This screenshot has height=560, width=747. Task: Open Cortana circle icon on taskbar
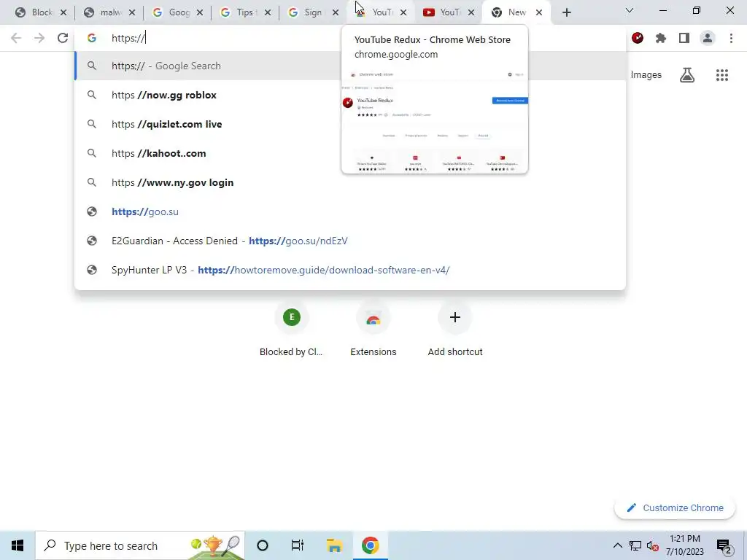point(263,545)
